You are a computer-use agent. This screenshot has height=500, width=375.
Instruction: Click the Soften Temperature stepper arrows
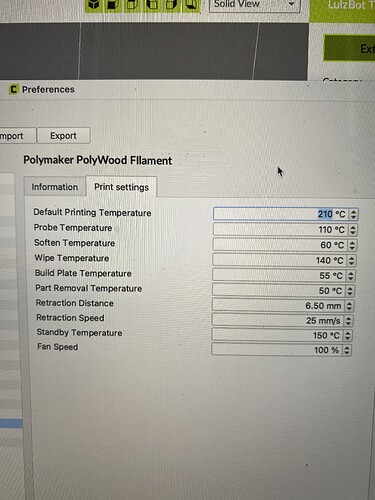tap(352, 245)
